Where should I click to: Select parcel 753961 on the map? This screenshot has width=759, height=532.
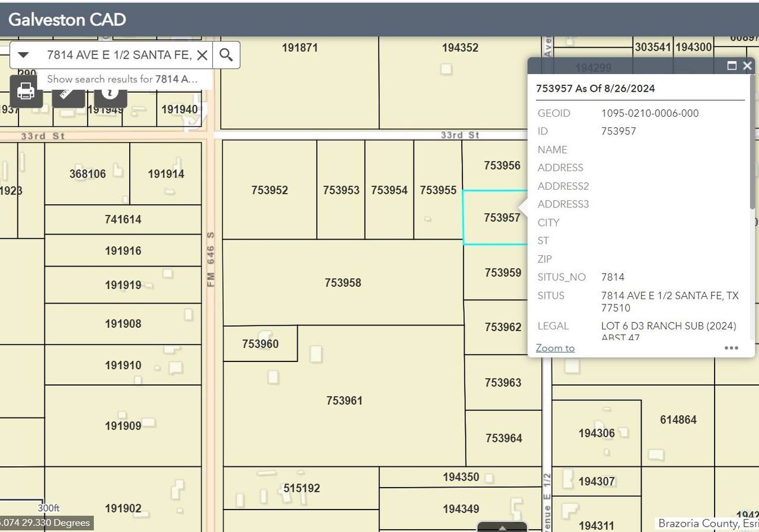[344, 401]
